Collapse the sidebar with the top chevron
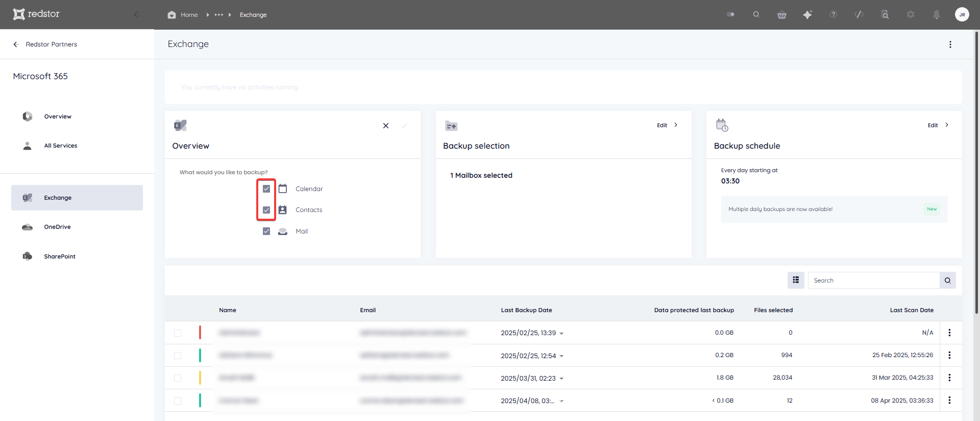 (x=136, y=14)
